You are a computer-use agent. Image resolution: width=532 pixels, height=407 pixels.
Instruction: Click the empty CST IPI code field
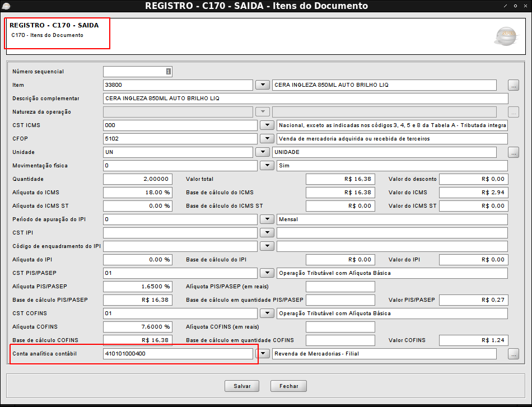point(180,233)
